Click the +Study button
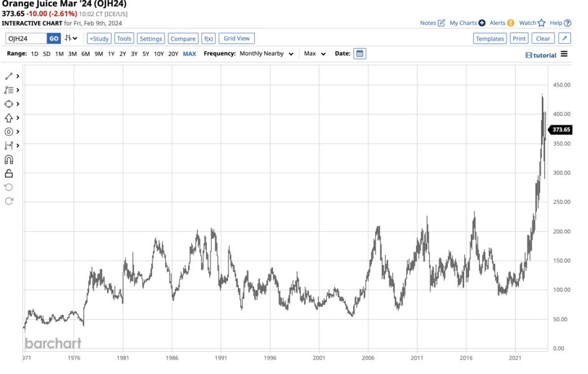 [x=99, y=38]
